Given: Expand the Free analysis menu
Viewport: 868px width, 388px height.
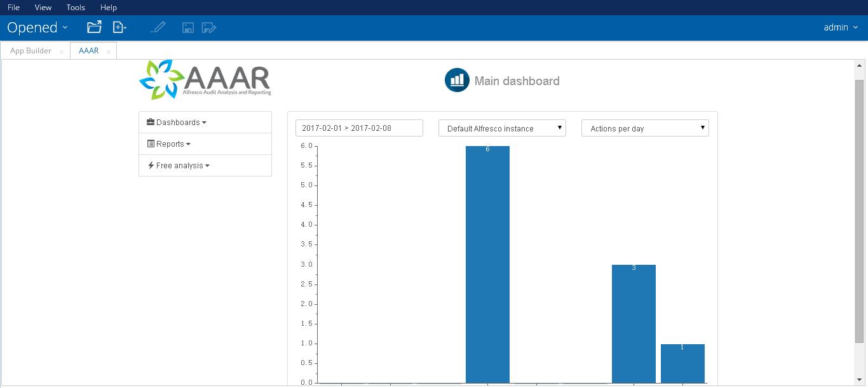Looking at the screenshot, I should 179,166.
